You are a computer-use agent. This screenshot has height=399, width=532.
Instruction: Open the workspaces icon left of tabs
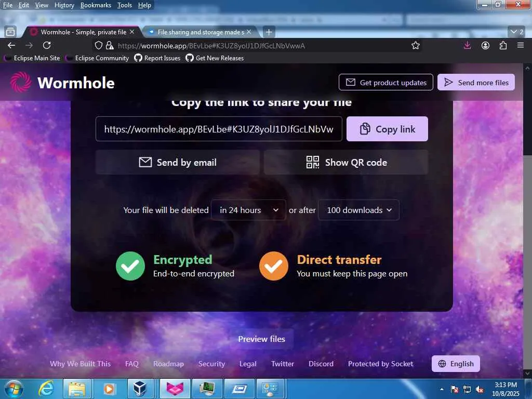tap(10, 32)
